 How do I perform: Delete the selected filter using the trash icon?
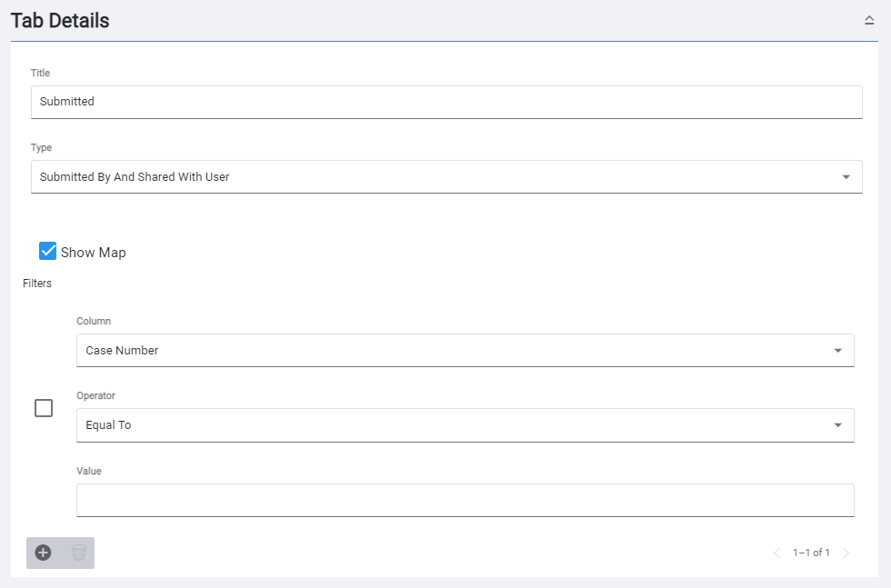point(77,553)
